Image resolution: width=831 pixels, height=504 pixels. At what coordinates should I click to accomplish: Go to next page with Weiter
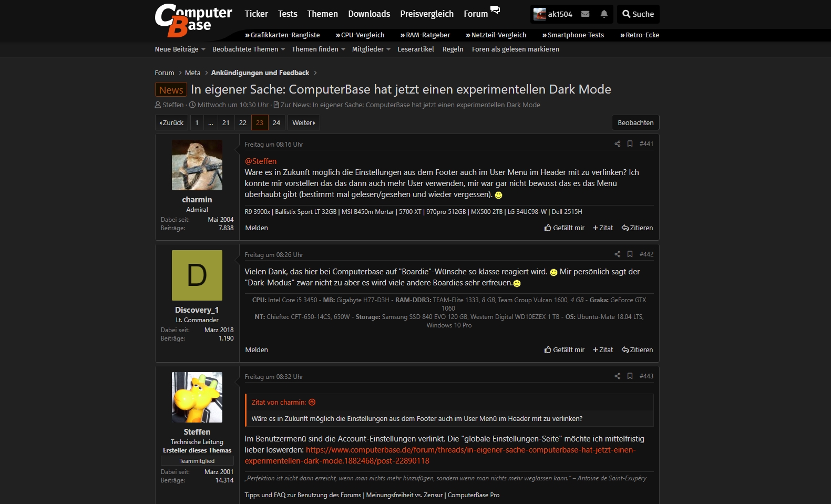303,123
